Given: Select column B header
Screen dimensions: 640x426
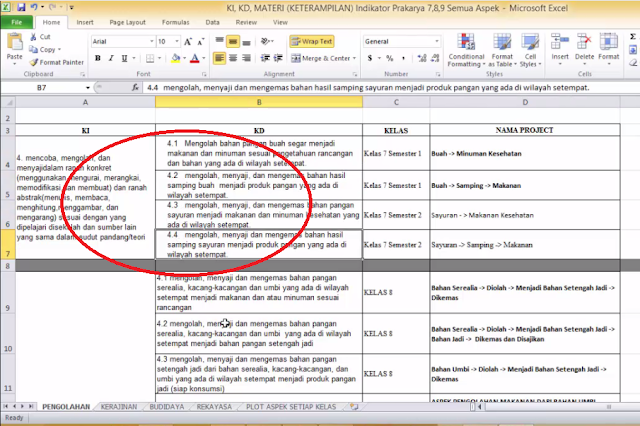Looking at the screenshot, I should tap(259, 102).
